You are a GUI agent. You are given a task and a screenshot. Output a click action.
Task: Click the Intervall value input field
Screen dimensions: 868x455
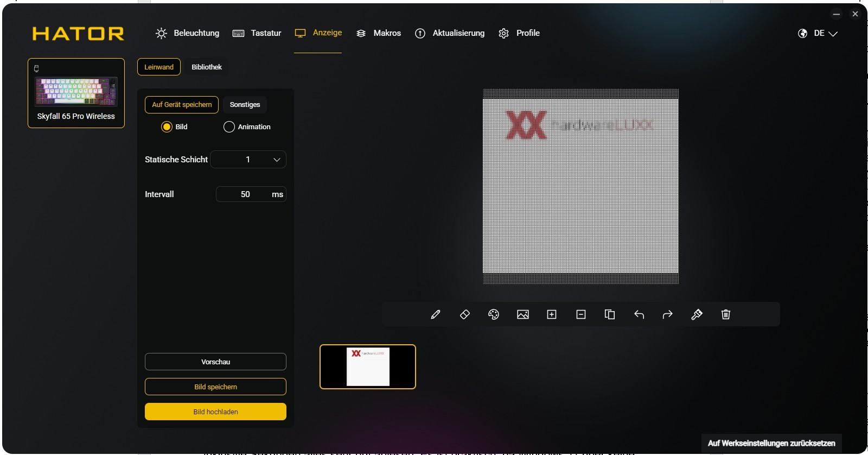point(251,194)
